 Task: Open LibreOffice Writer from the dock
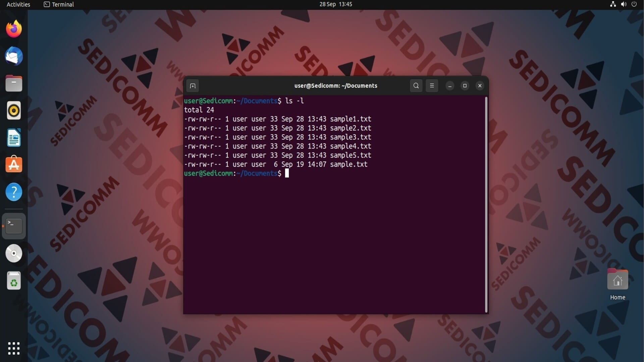(14, 137)
